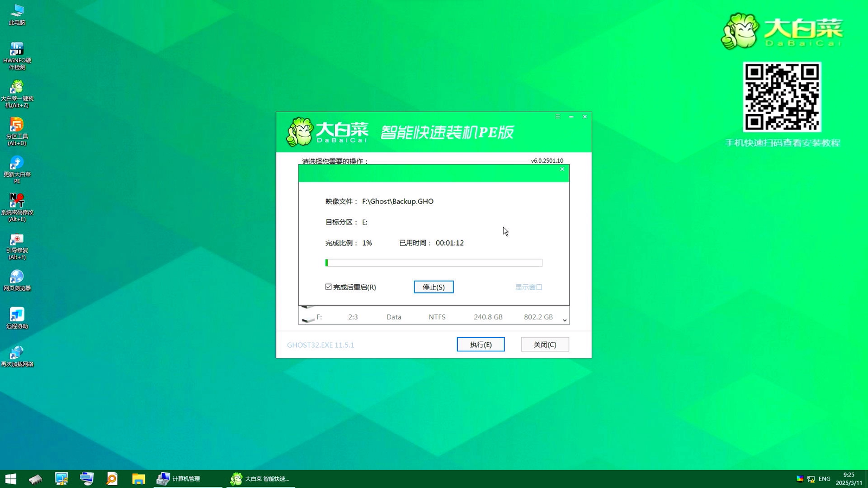Click the NTFS cell in F: row
Viewport: 868px width, 488px height.
click(437, 317)
